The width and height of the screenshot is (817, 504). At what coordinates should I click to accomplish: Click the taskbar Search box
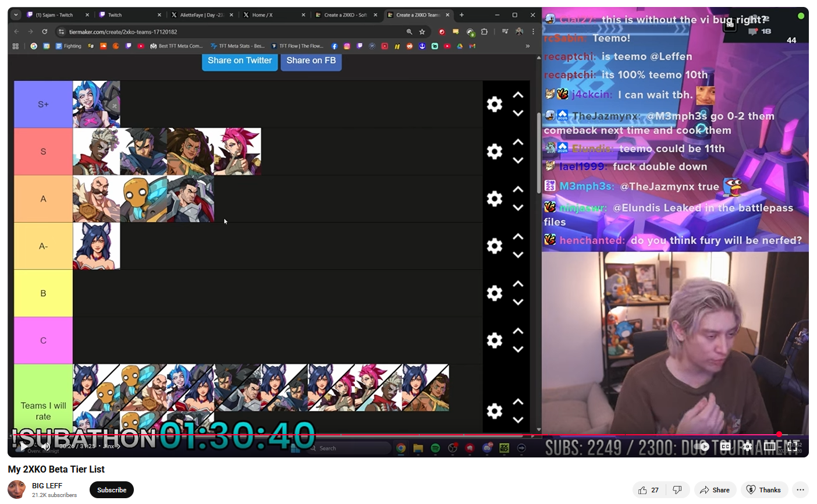pos(348,448)
